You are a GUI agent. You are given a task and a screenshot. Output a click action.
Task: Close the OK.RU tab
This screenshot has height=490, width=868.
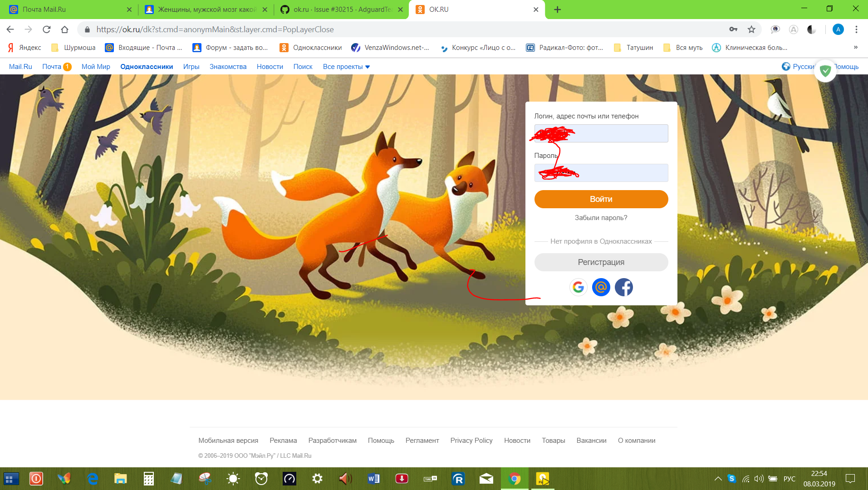pos(536,10)
